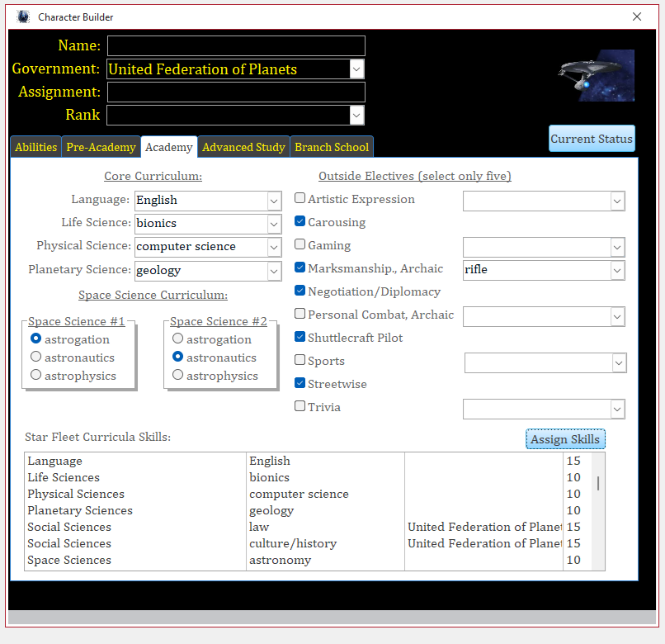Open the Advanced Study tab
This screenshot has width=665, height=644.
[x=243, y=148]
